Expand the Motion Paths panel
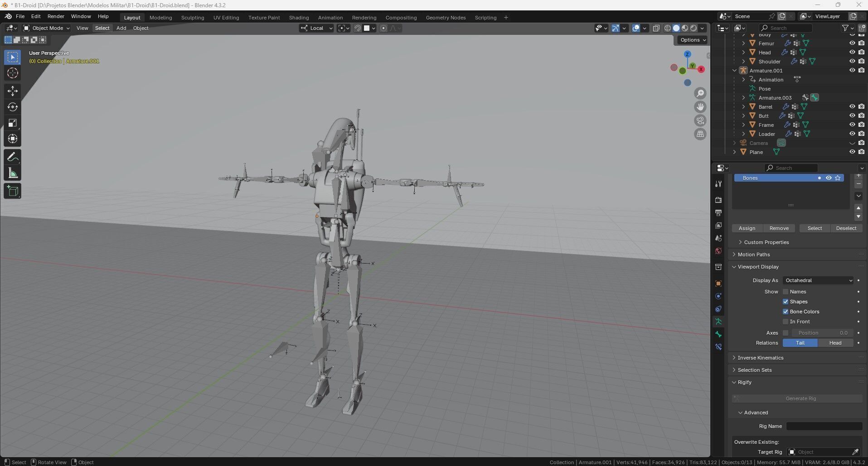This screenshot has width=868, height=466. [754, 255]
